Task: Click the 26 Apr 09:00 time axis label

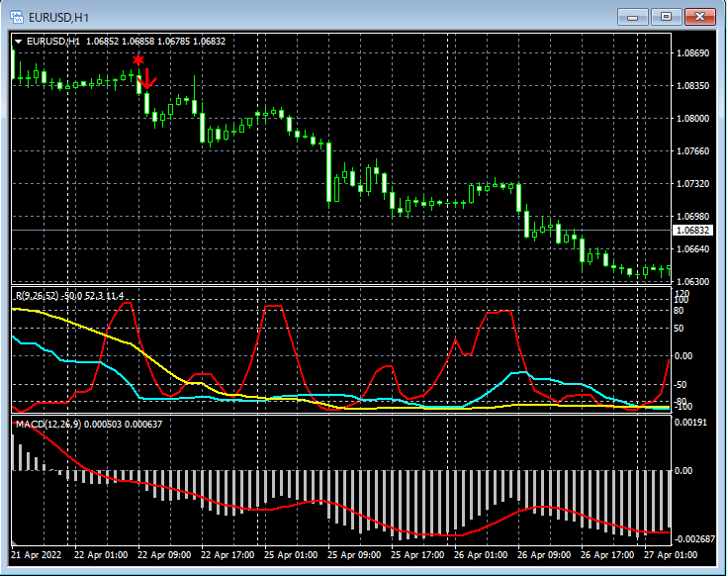Action: pyautogui.click(x=543, y=555)
